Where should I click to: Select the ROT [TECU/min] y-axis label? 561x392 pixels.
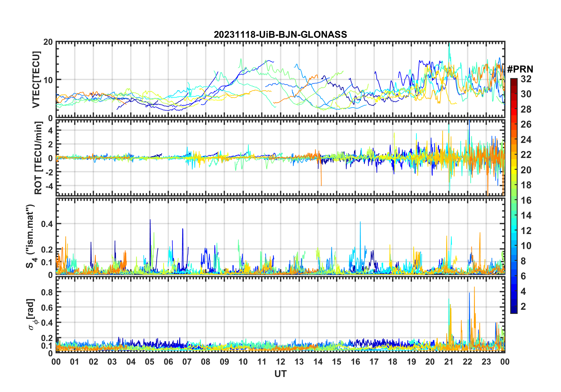pos(38,158)
